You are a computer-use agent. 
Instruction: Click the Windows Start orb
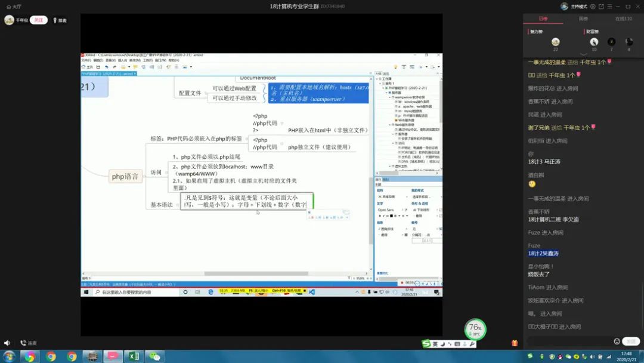point(9,356)
